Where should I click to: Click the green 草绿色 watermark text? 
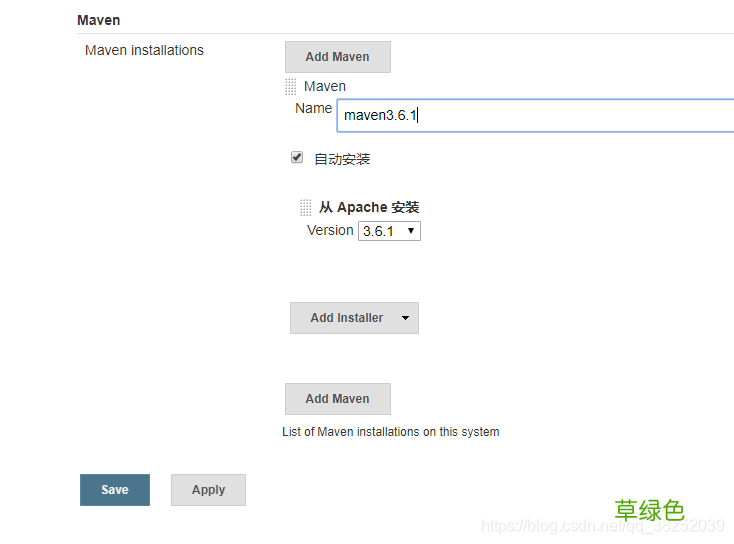click(x=649, y=510)
